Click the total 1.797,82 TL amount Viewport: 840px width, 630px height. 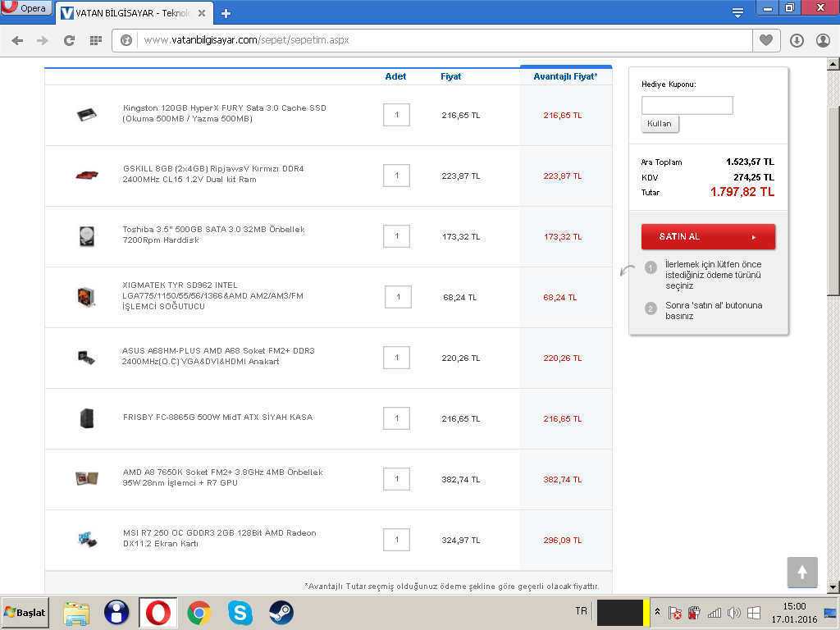pyautogui.click(x=742, y=192)
